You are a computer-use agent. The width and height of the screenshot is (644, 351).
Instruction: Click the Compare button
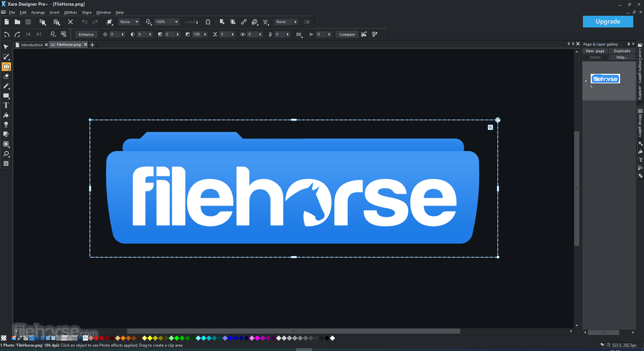pyautogui.click(x=347, y=35)
